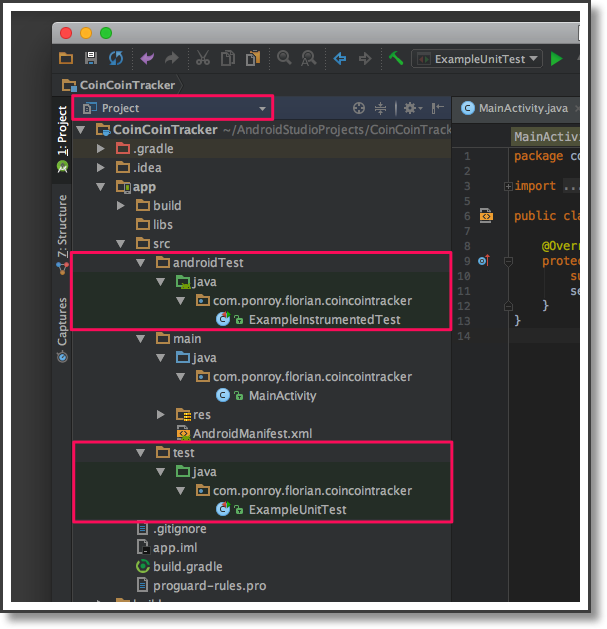Select the libs folder
Viewport: 607px width, 629px height.
(154, 225)
